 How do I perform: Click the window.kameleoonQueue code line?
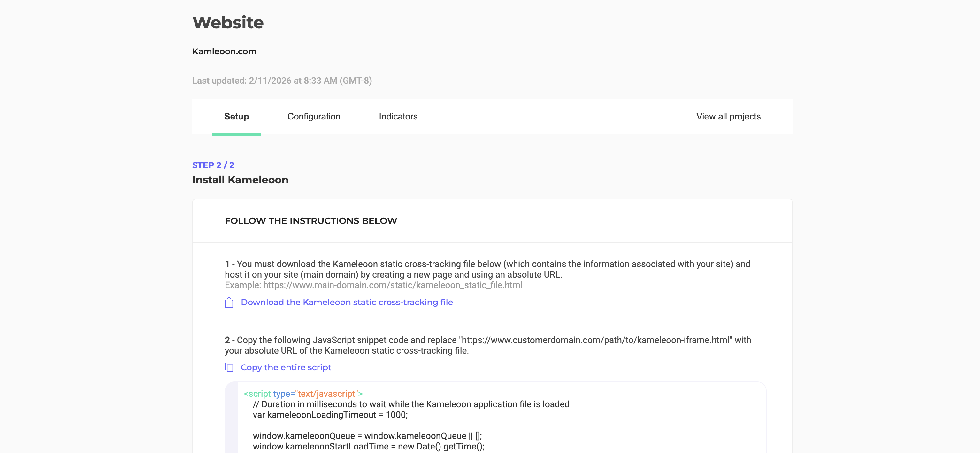367,436
